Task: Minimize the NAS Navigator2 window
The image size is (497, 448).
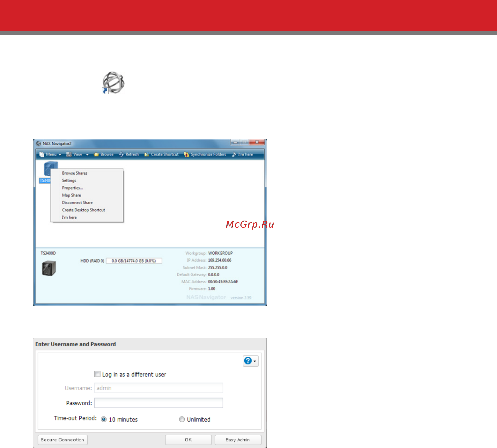Action: pyautogui.click(x=235, y=142)
